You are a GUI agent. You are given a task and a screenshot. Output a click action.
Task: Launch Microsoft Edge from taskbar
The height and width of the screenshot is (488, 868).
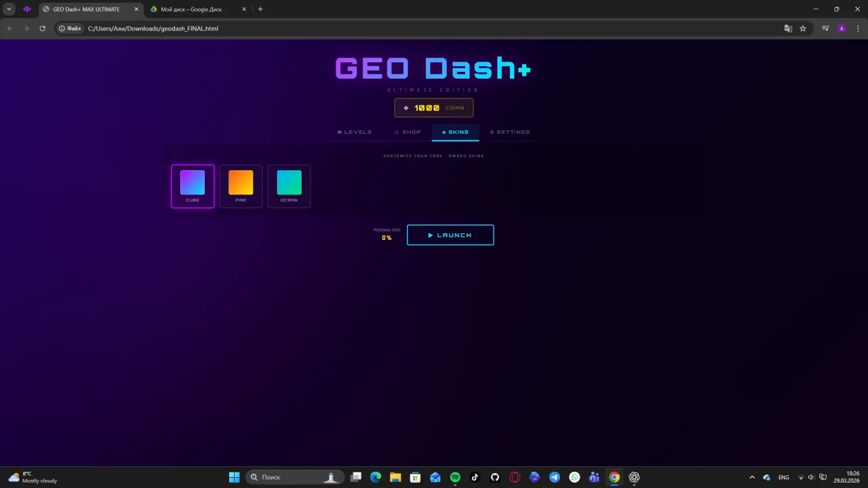coord(376,477)
